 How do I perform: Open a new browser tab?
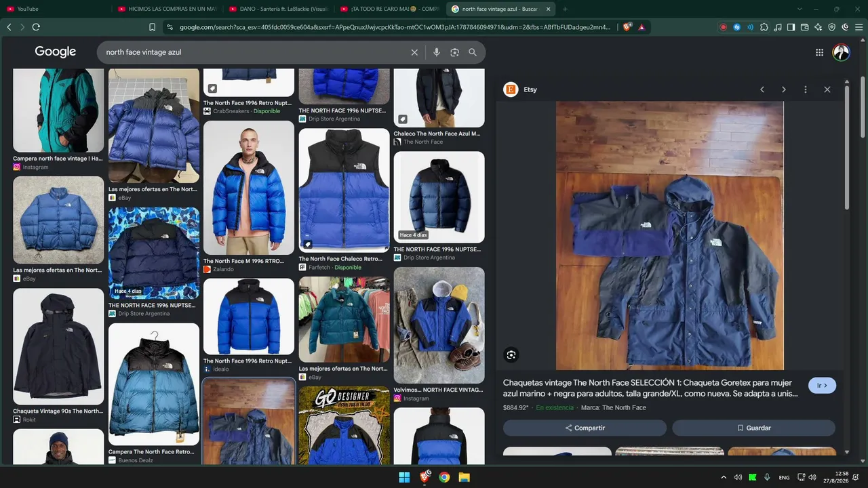(x=565, y=9)
